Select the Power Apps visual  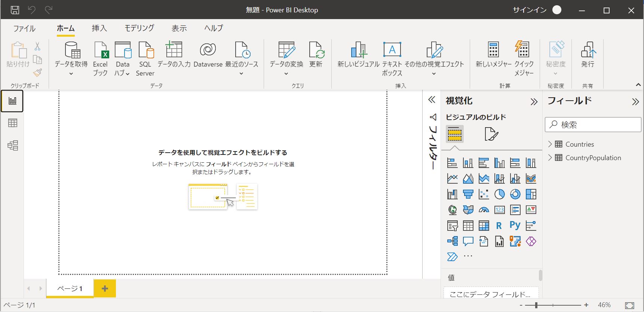[x=531, y=241]
